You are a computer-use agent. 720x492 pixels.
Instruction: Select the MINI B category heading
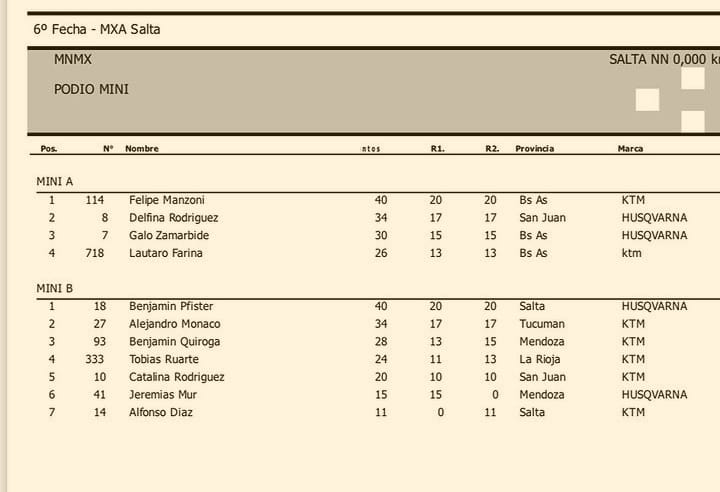(x=55, y=288)
